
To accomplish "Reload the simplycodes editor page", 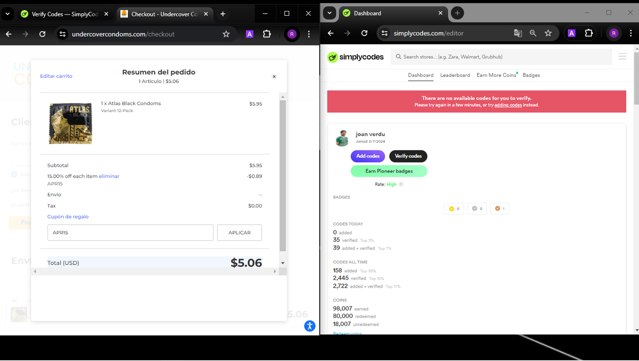I will point(364,33).
